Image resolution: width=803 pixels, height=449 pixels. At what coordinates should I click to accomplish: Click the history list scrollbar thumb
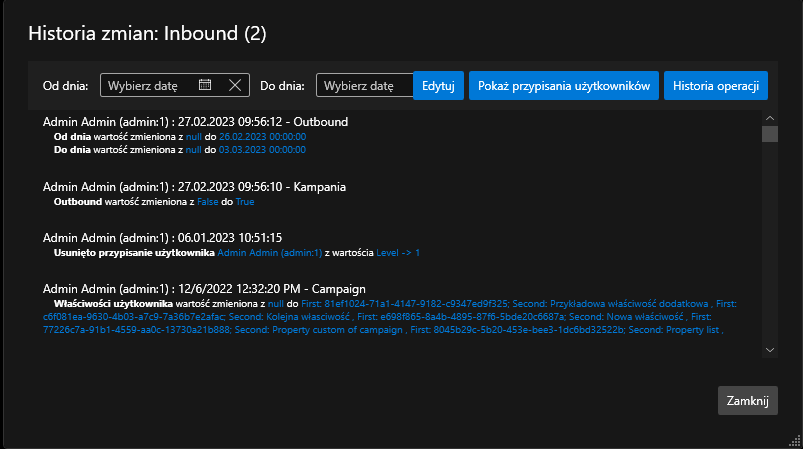[769, 134]
